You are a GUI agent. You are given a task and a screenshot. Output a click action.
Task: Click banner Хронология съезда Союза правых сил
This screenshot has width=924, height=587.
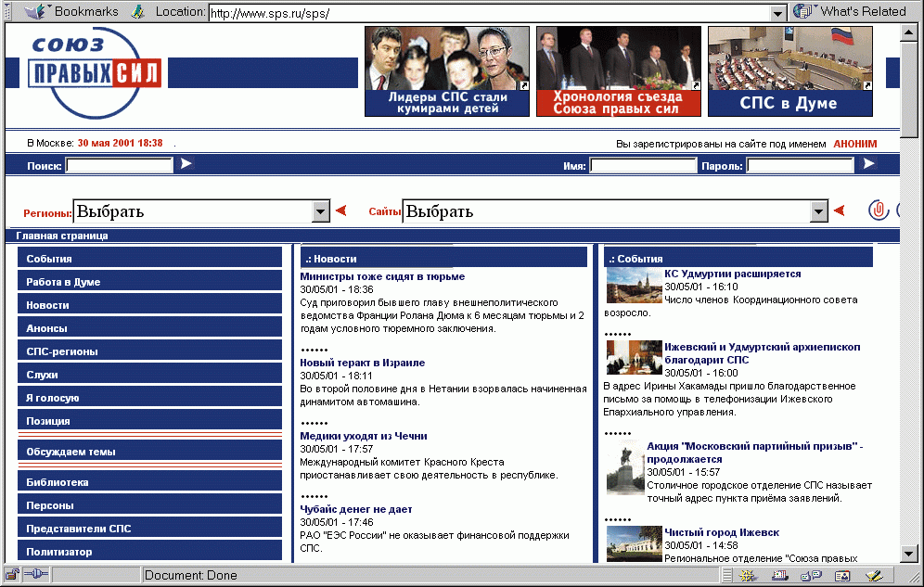618,71
